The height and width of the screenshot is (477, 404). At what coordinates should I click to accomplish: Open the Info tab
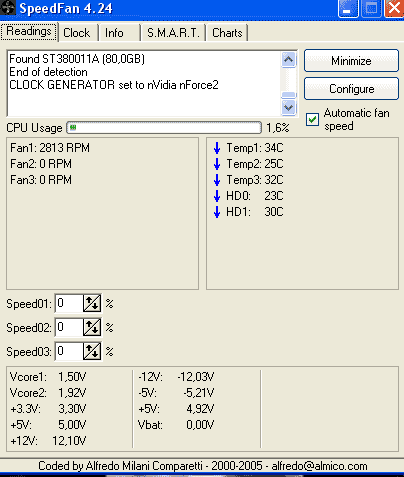pos(114,33)
